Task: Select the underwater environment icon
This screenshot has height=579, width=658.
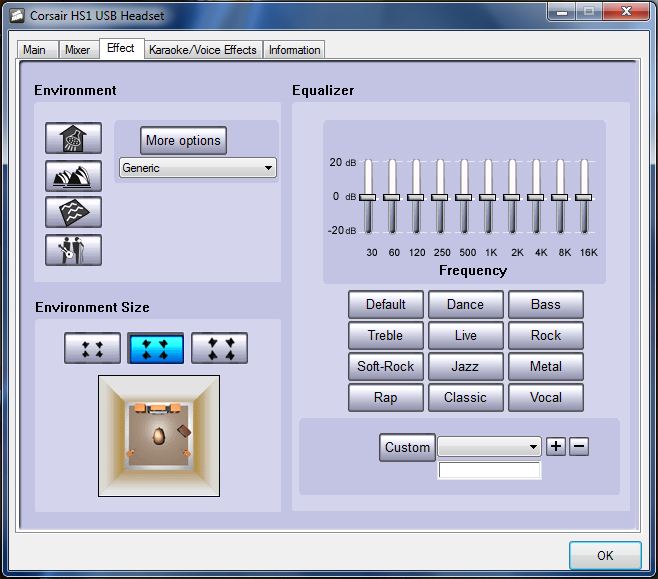Action: pyautogui.click(x=73, y=212)
